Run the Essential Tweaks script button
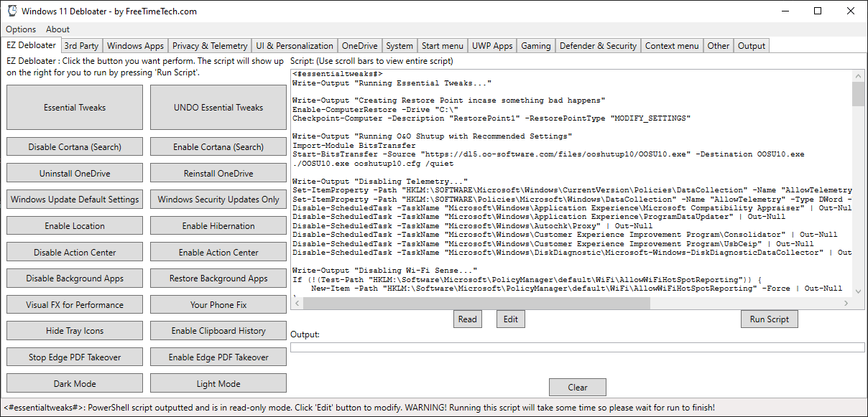 click(75, 108)
